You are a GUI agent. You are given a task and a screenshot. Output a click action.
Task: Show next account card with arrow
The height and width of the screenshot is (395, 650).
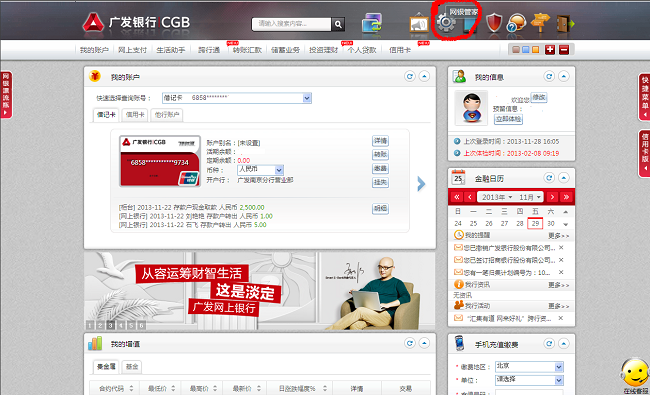click(x=421, y=184)
